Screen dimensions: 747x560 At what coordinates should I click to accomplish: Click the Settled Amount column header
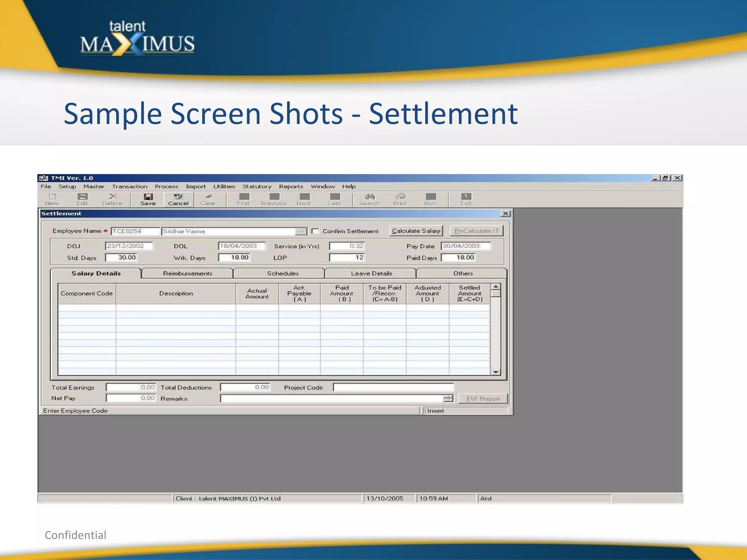click(x=470, y=293)
